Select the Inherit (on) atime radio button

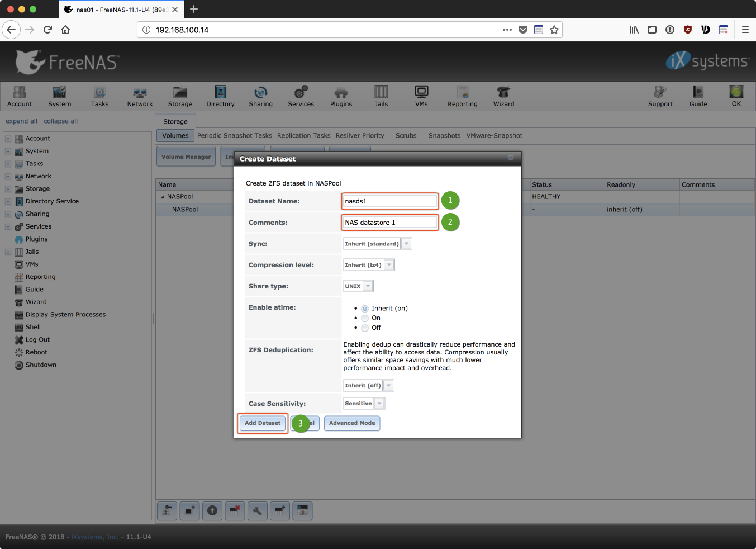coord(365,309)
